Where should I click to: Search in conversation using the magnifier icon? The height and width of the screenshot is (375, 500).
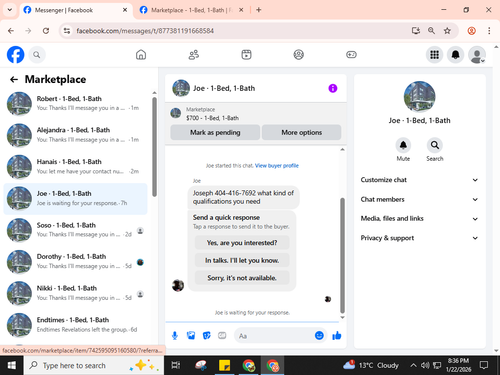tap(435, 145)
